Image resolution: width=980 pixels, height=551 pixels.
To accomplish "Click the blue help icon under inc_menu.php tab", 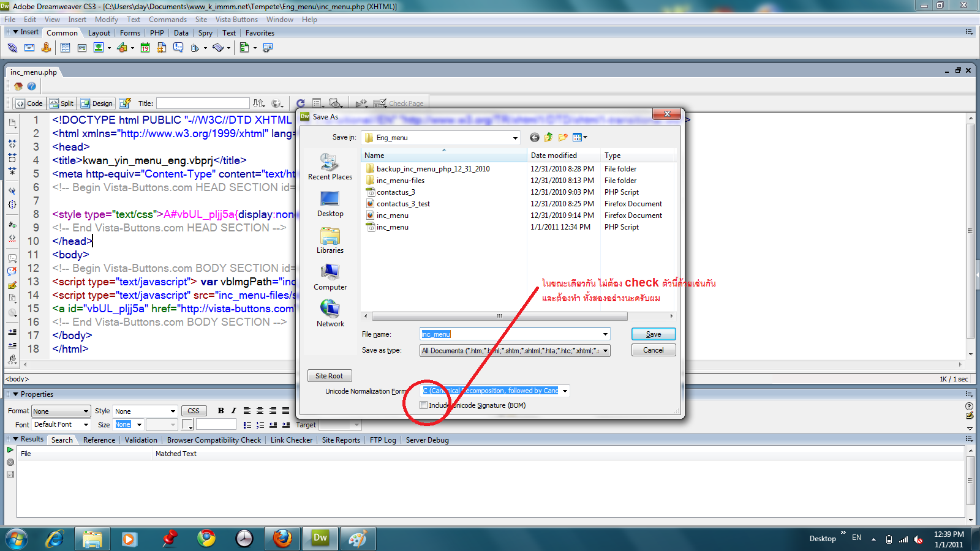I will (31, 86).
